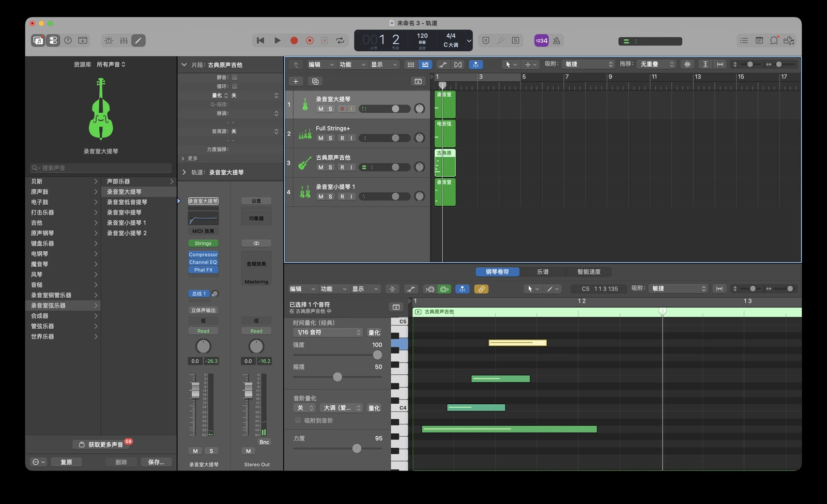This screenshot has height=504, width=827.
Task: Toggle the Editors pencil icon
Action: point(139,40)
